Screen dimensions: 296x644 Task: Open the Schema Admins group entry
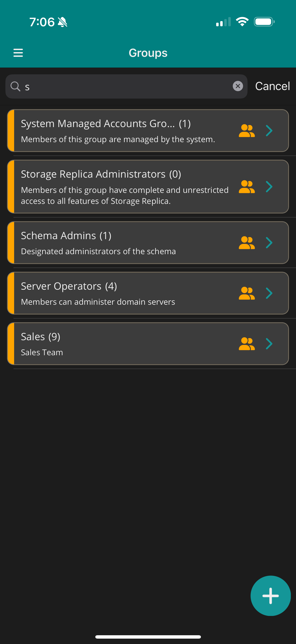tap(120, 243)
